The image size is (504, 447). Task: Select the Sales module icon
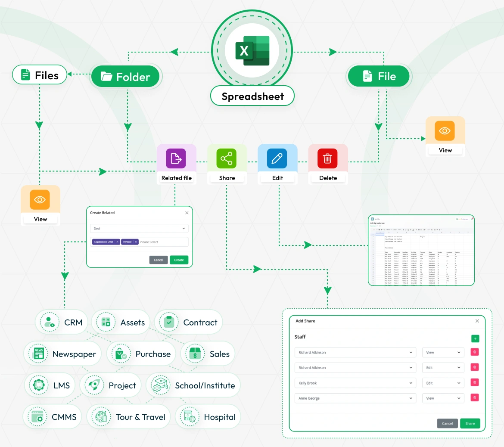pyautogui.click(x=195, y=354)
